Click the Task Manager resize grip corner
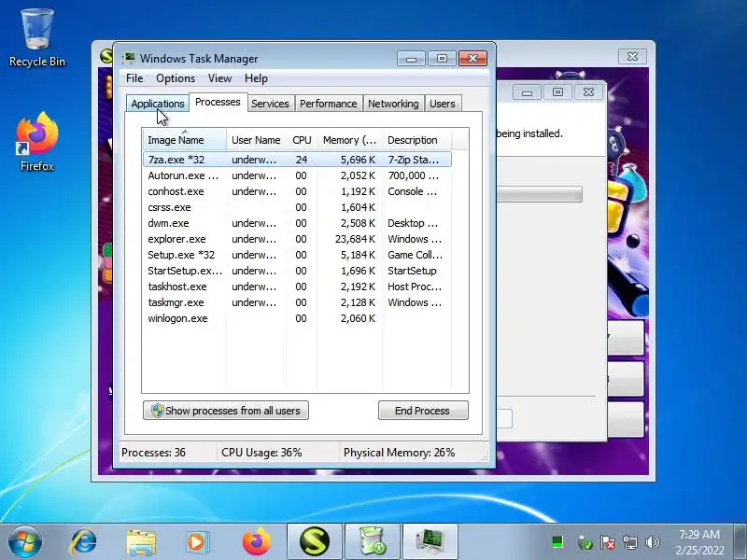 tap(485, 456)
